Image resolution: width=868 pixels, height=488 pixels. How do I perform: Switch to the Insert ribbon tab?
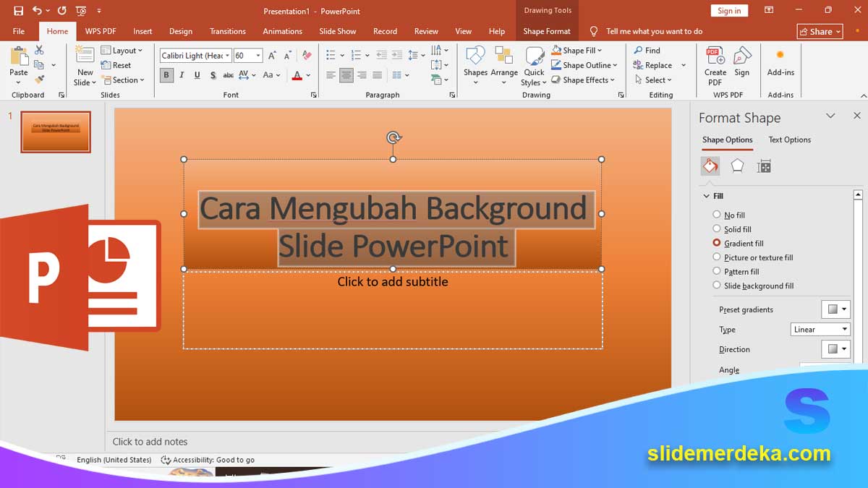click(x=142, y=31)
